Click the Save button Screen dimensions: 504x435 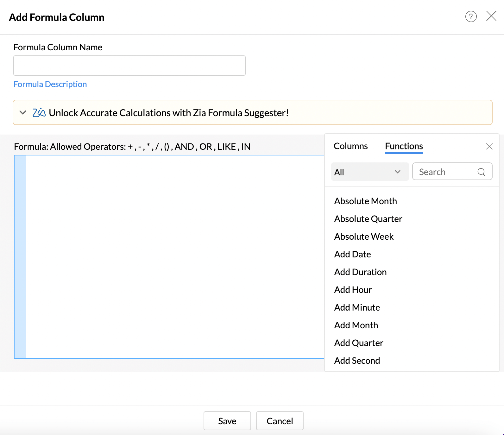[x=227, y=421]
